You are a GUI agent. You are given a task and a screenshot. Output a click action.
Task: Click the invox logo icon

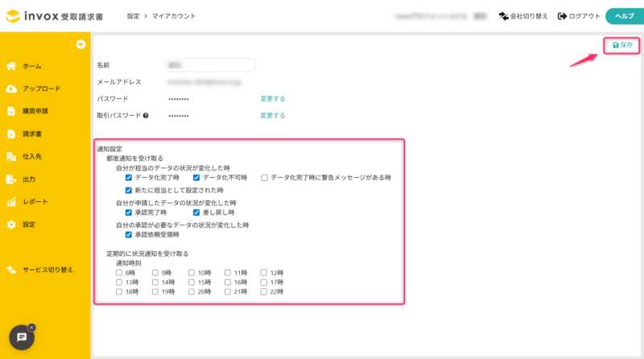click(x=13, y=16)
